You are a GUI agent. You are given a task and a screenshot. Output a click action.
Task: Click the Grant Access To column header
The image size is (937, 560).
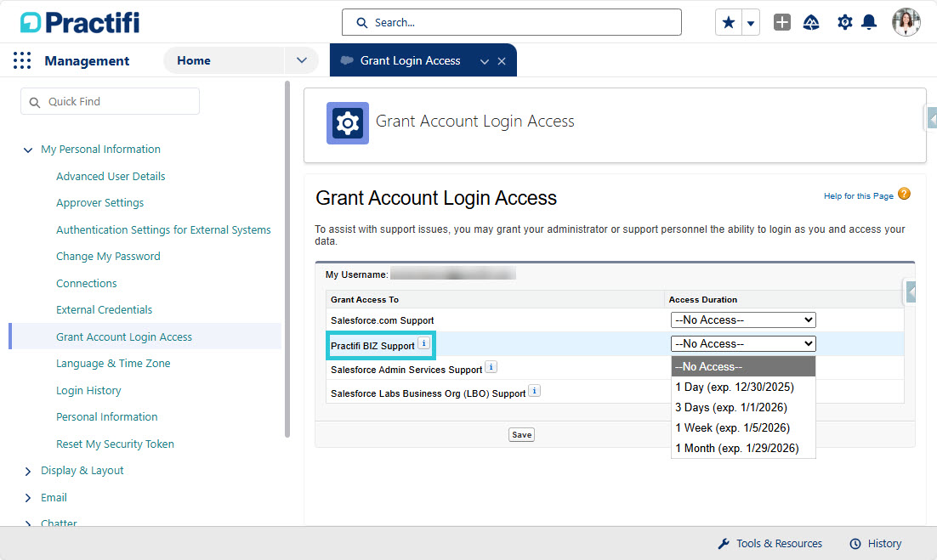365,300
